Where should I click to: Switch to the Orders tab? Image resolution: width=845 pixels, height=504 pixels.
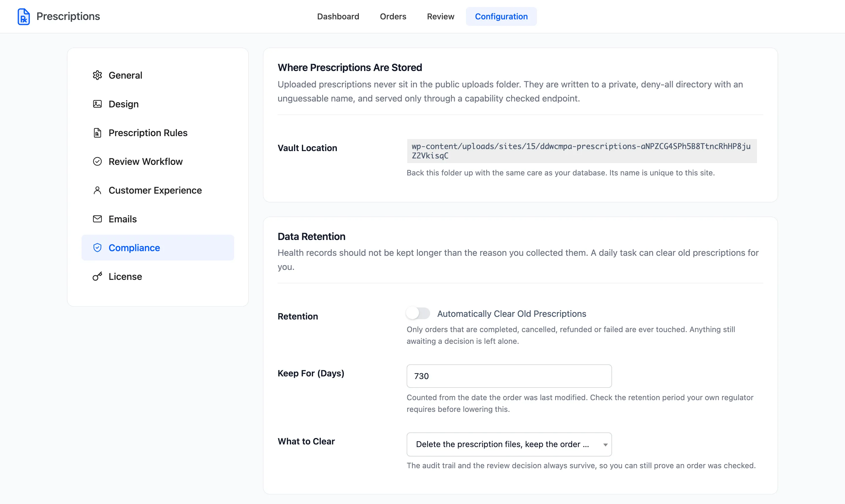pos(393,16)
